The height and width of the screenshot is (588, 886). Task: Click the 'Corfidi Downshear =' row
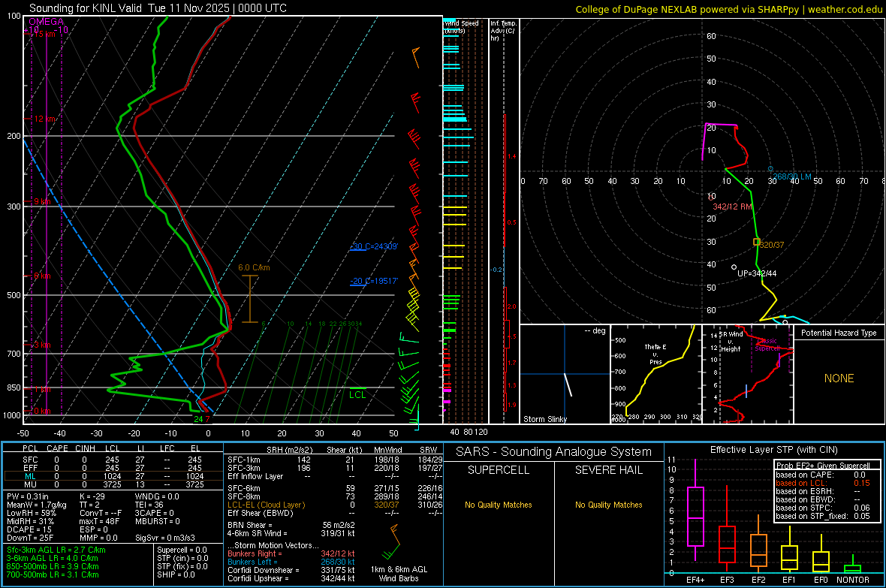(291, 570)
